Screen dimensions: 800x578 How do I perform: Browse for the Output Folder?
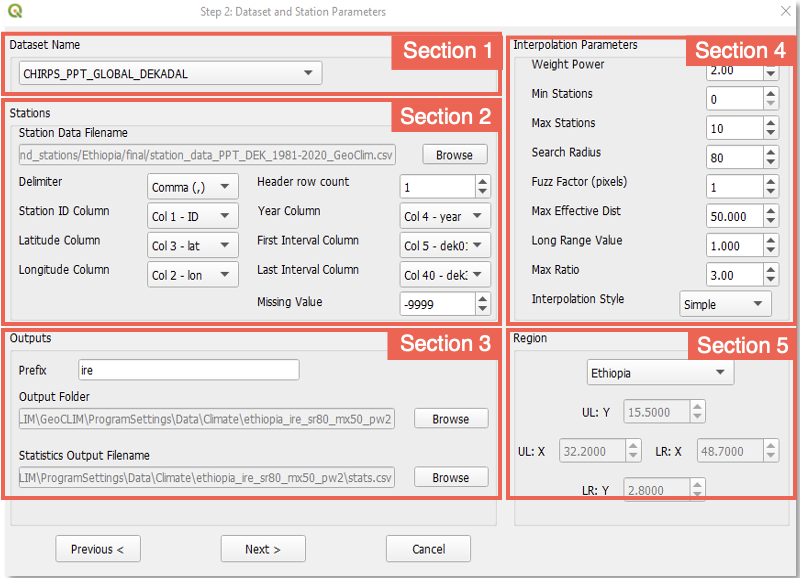451,419
